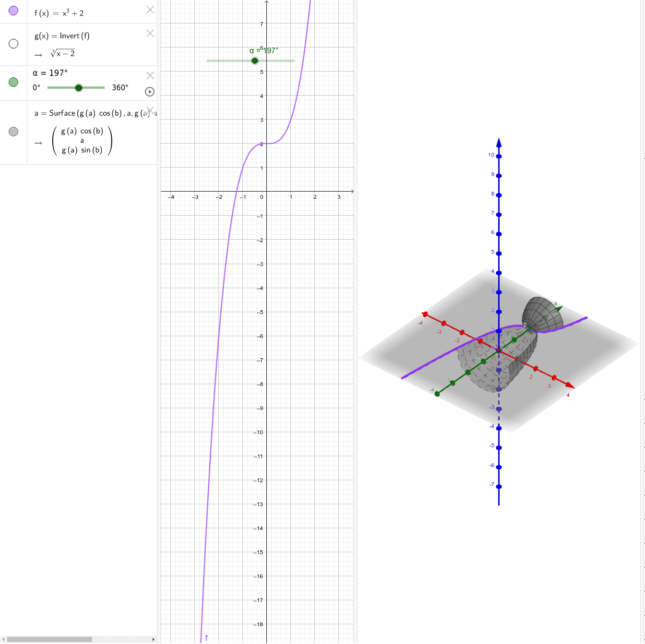Viewport: 645px width, 644px height.
Task: Click the y-axis tick label −18
Action: [258, 624]
